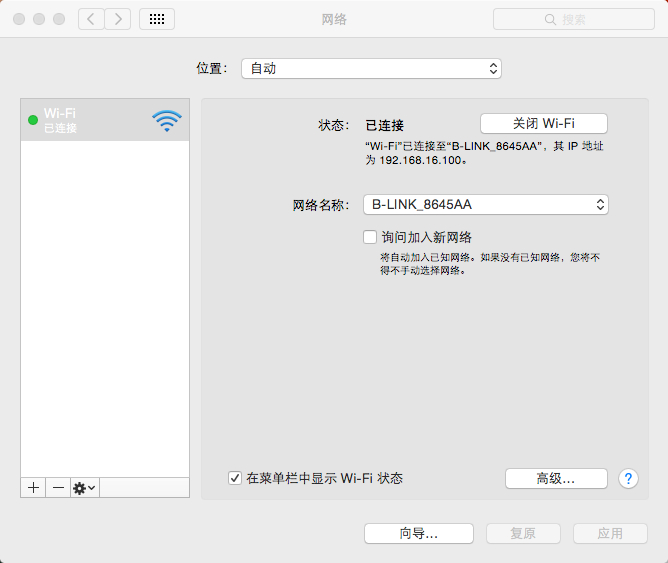668x563 pixels.
Task: Close the window with red button
Action: tap(19, 19)
